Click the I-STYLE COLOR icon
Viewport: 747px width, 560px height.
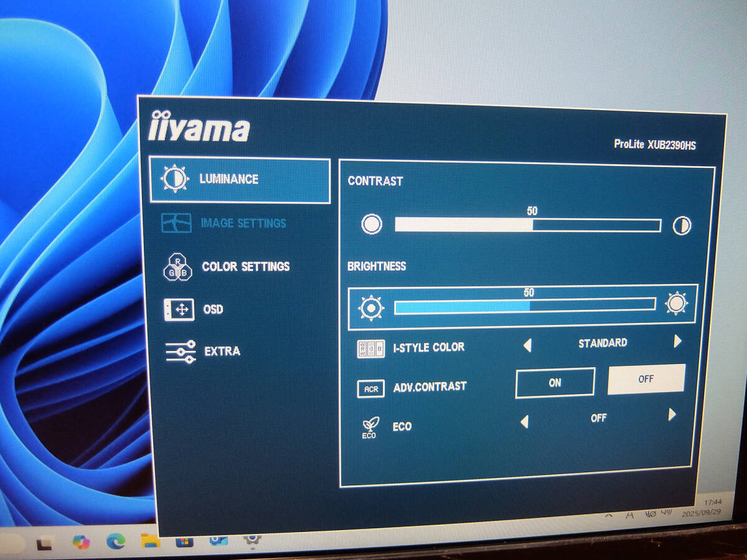tap(370, 348)
